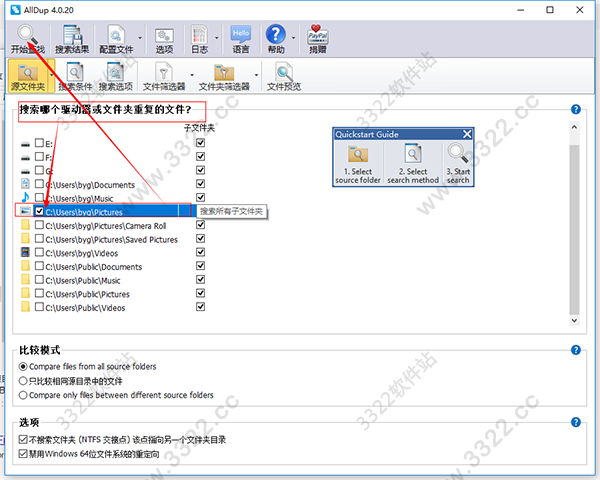Expand dropdown arrow next to 文件夹筛选器

click(x=256, y=75)
